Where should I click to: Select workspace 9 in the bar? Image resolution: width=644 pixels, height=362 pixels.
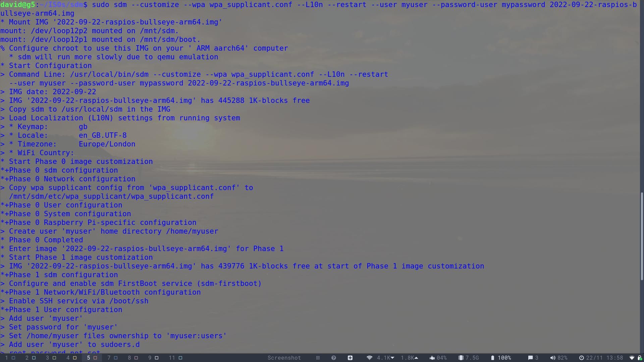tap(153, 358)
